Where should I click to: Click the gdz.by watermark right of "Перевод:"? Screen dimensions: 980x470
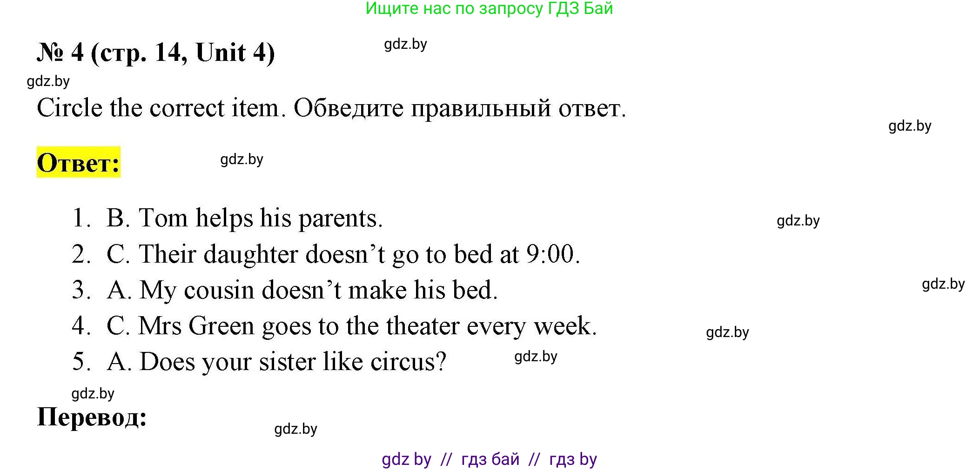click(x=295, y=429)
